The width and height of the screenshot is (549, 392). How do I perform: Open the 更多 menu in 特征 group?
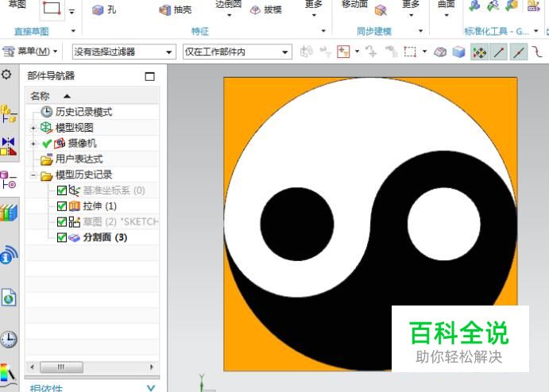[314, 10]
